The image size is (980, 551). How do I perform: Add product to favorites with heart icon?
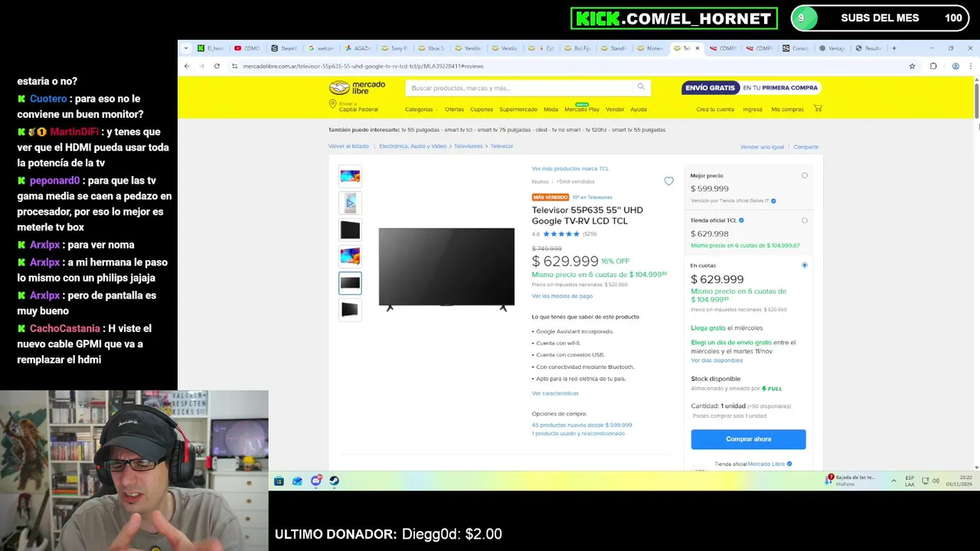pyautogui.click(x=668, y=181)
